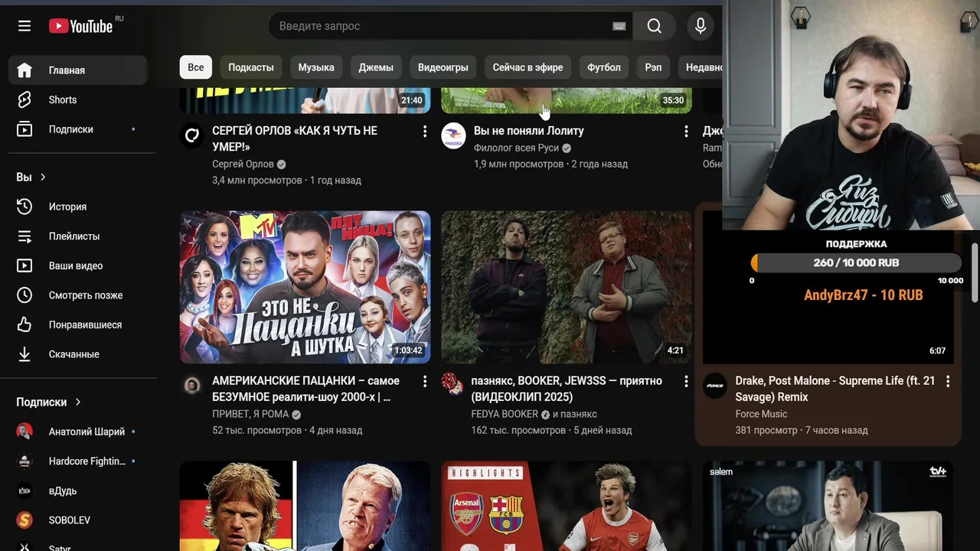Open Сергей Орлов channel avatar

click(192, 135)
